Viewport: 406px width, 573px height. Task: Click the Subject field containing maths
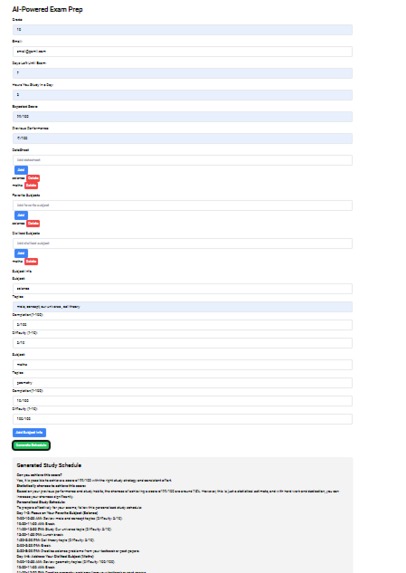point(182,365)
